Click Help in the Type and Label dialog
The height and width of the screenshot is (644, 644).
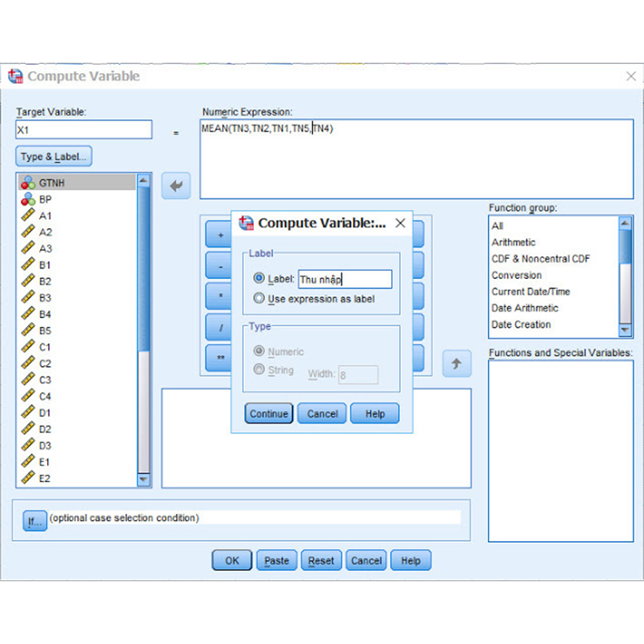pyautogui.click(x=375, y=413)
